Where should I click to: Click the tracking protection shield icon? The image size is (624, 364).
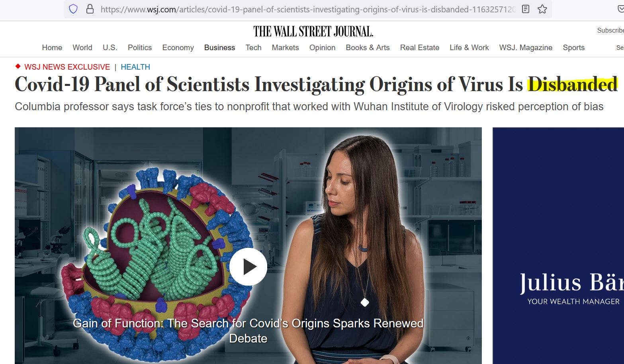click(x=73, y=9)
